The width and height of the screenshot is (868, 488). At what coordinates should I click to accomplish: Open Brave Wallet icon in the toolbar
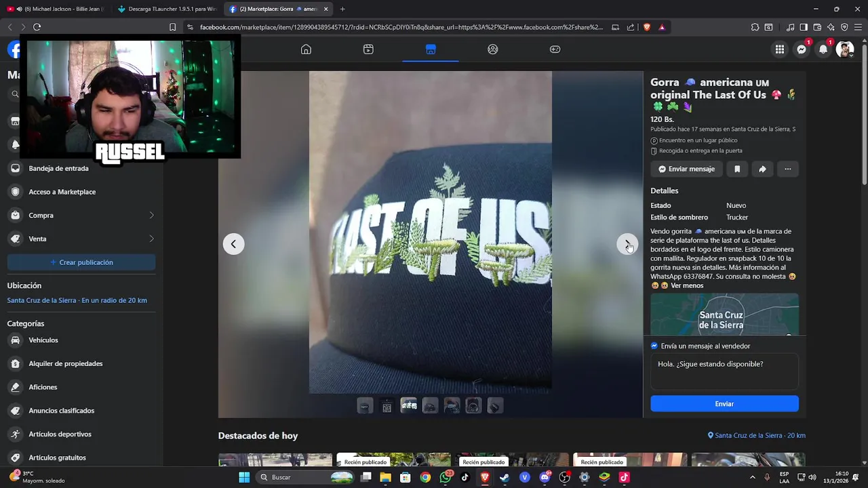[817, 27]
